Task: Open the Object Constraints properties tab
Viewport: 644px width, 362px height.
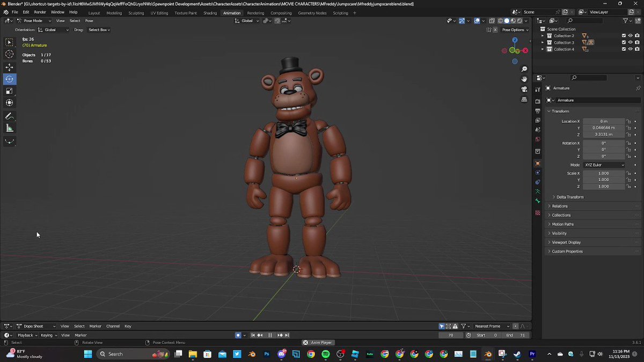Action: click(x=538, y=182)
